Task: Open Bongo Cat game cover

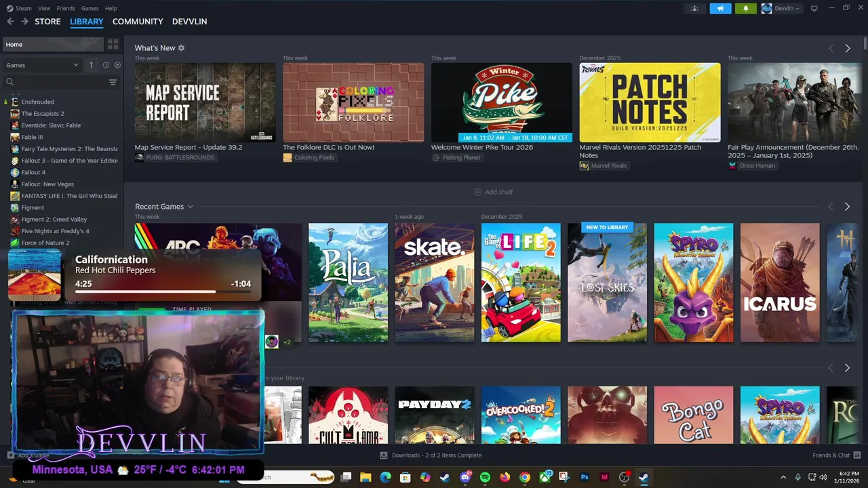Action: click(x=694, y=415)
